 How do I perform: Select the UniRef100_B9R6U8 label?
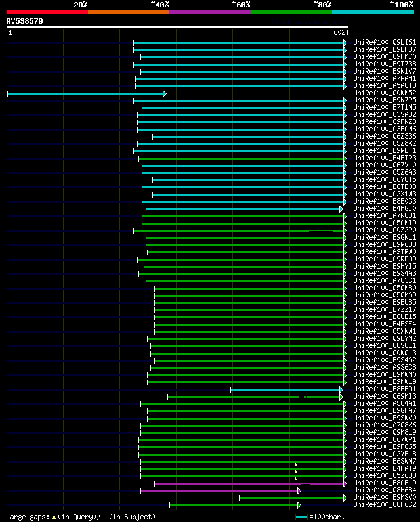pos(385,244)
